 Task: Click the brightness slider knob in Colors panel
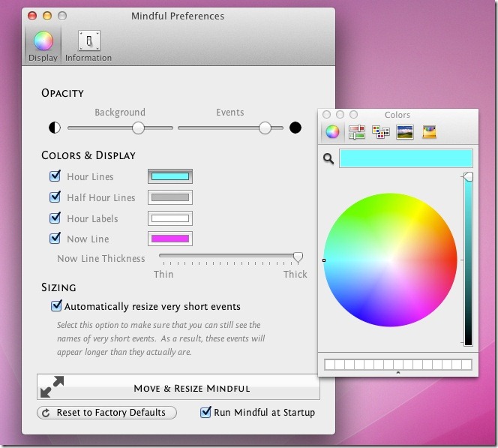[468, 177]
